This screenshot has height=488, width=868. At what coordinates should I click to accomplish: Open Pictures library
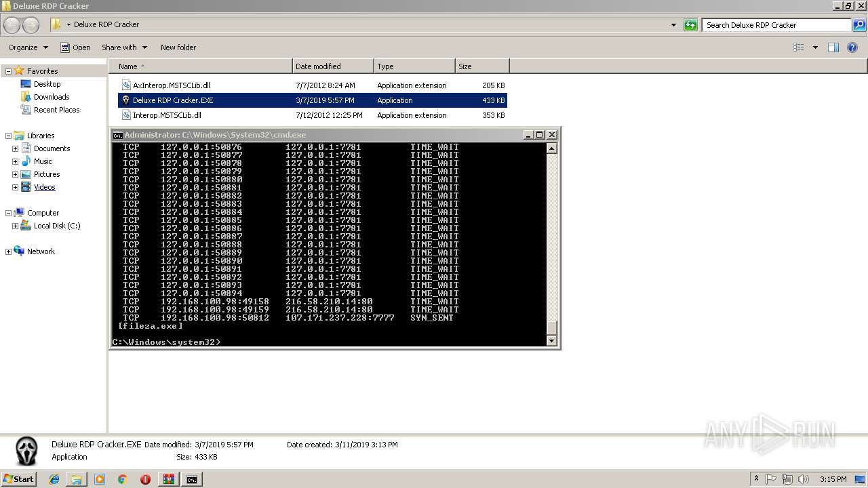tap(47, 174)
